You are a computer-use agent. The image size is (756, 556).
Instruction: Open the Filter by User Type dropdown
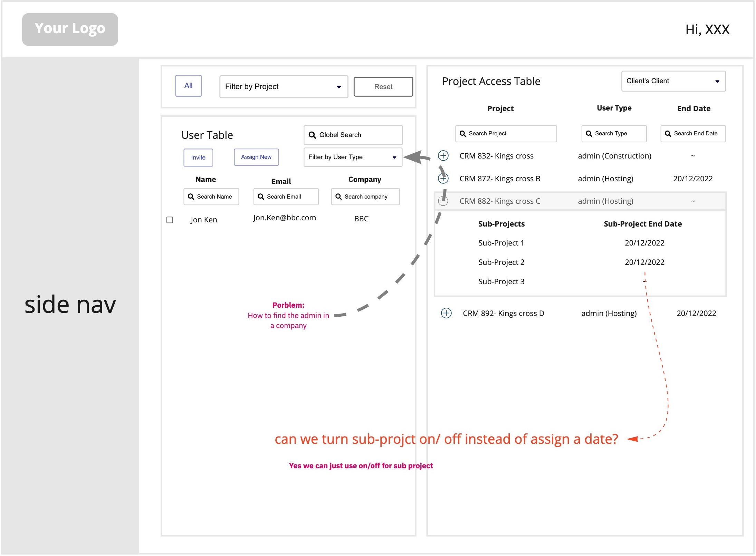click(353, 157)
